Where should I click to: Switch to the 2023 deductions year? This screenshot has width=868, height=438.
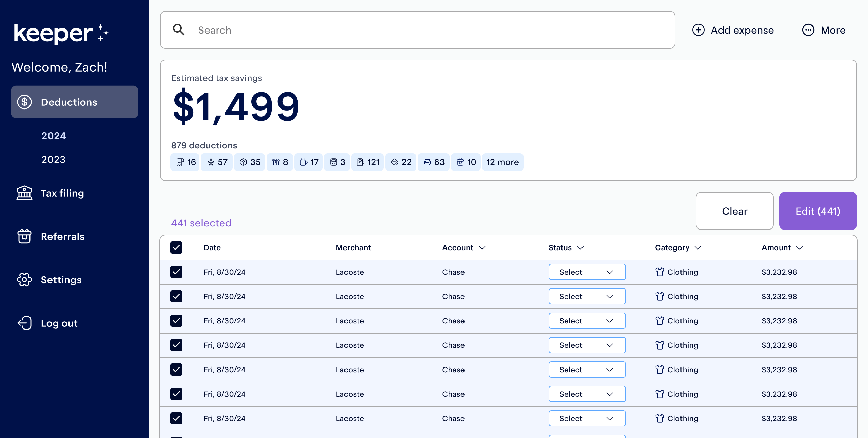coord(54,159)
